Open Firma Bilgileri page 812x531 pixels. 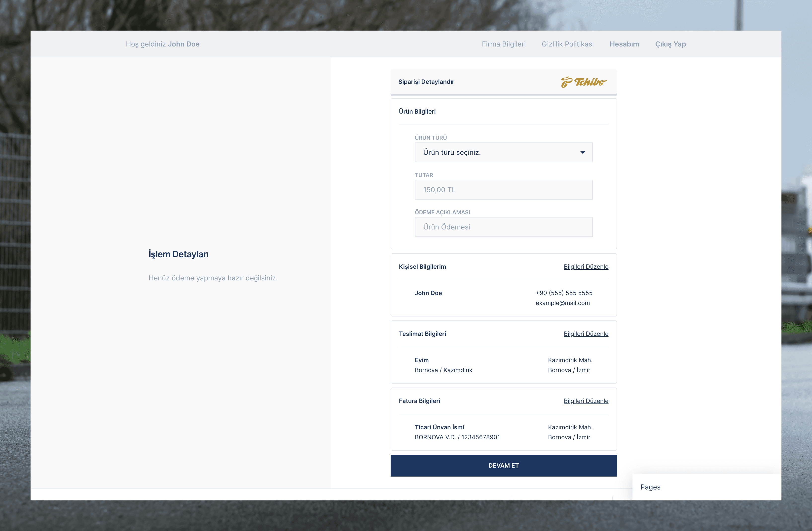(503, 44)
